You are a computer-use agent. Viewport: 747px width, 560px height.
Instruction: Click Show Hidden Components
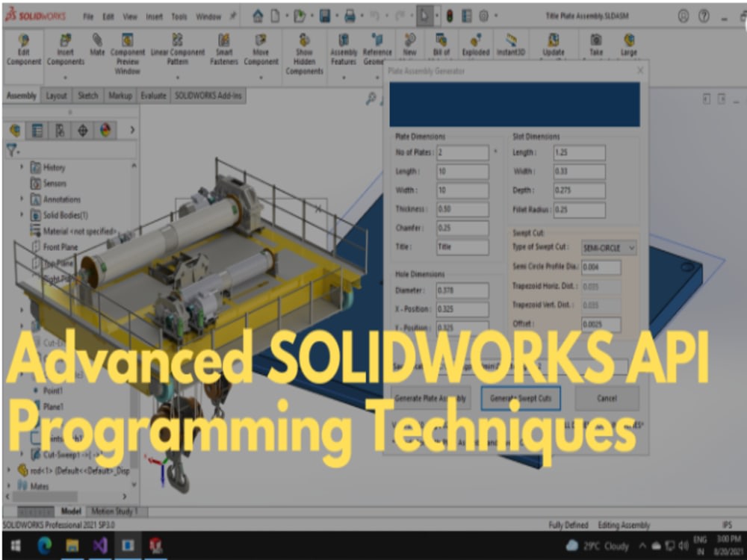pos(305,54)
